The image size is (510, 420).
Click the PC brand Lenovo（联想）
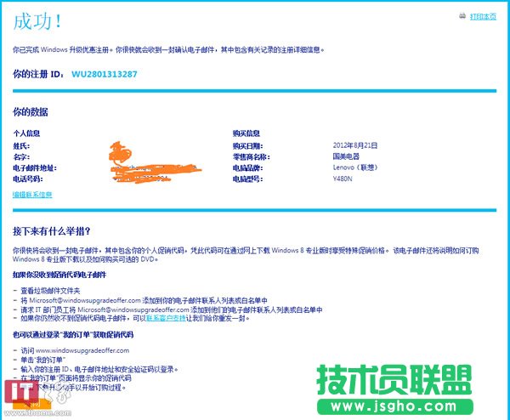coord(355,167)
